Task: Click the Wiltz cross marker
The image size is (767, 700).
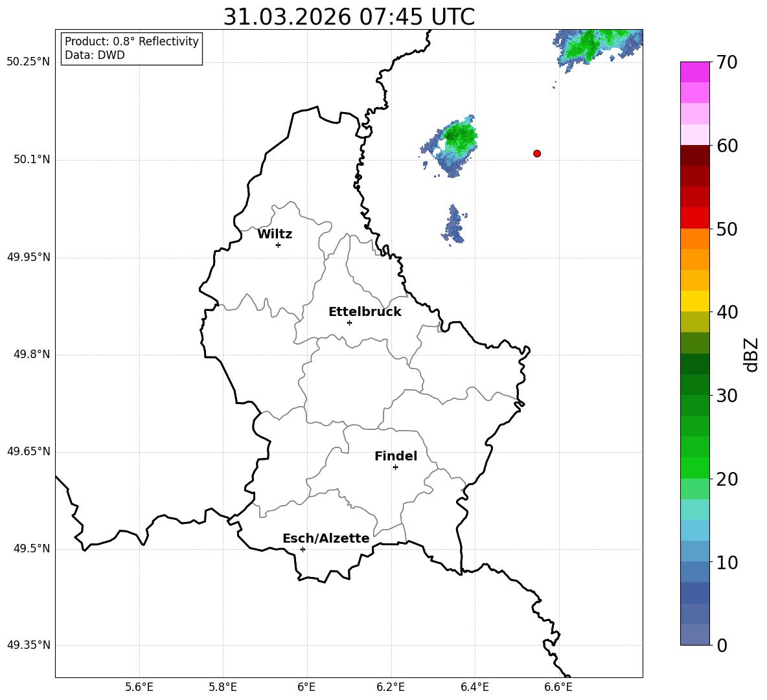Action: pos(279,245)
